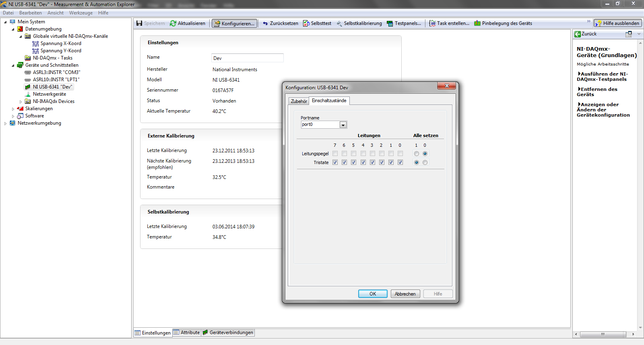Select the Mein System computer icon
Viewport: 644px width, 345px height.
coord(12,22)
